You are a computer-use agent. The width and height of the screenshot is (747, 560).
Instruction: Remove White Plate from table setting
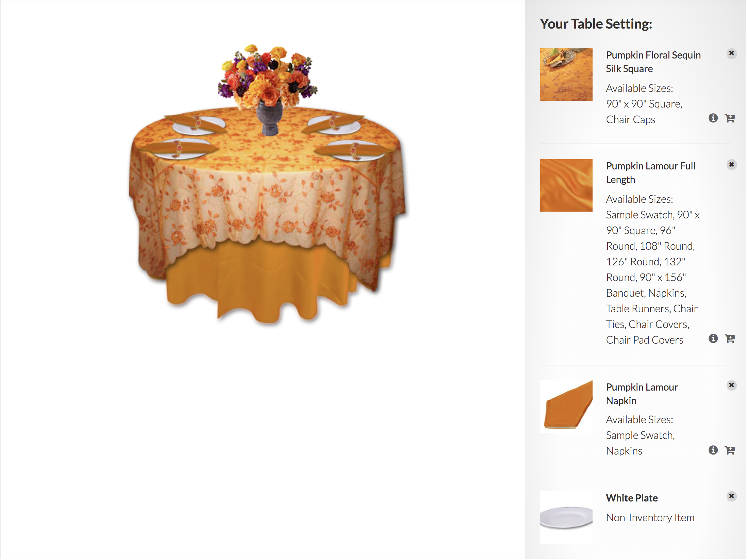click(x=731, y=496)
